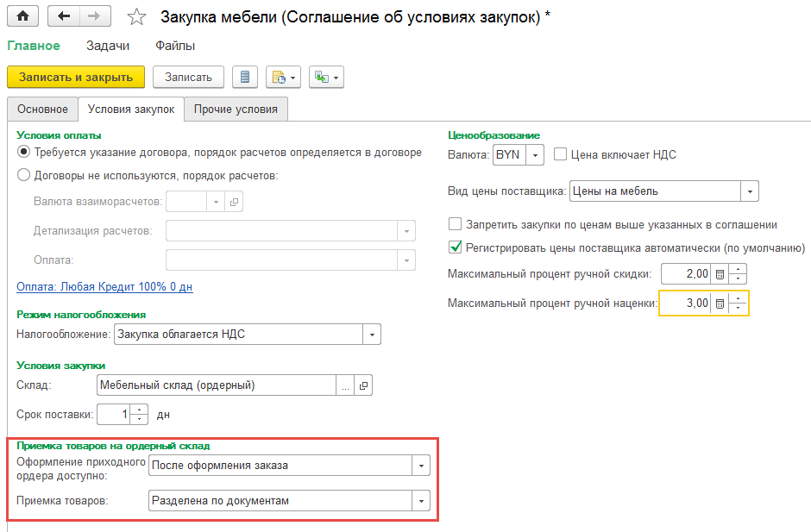
Task: Expand the Валюта BYN dropdown
Action: (536, 155)
